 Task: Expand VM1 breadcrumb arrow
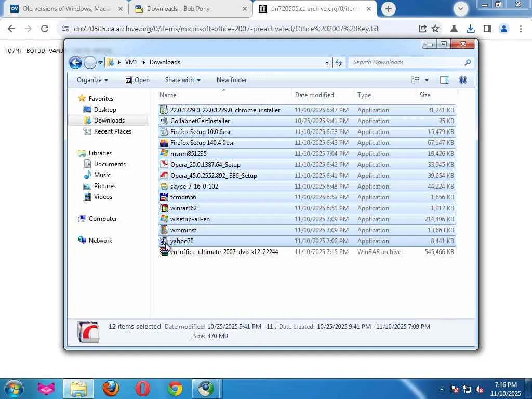(143, 62)
